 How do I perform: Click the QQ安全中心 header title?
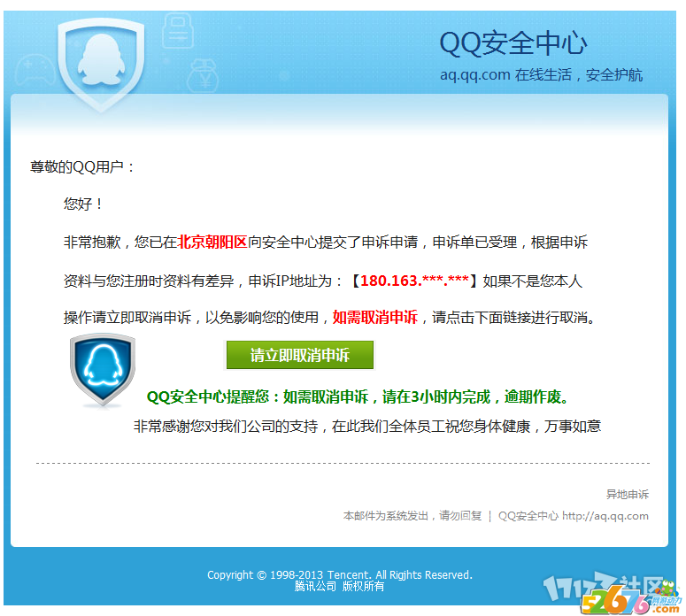513,42
